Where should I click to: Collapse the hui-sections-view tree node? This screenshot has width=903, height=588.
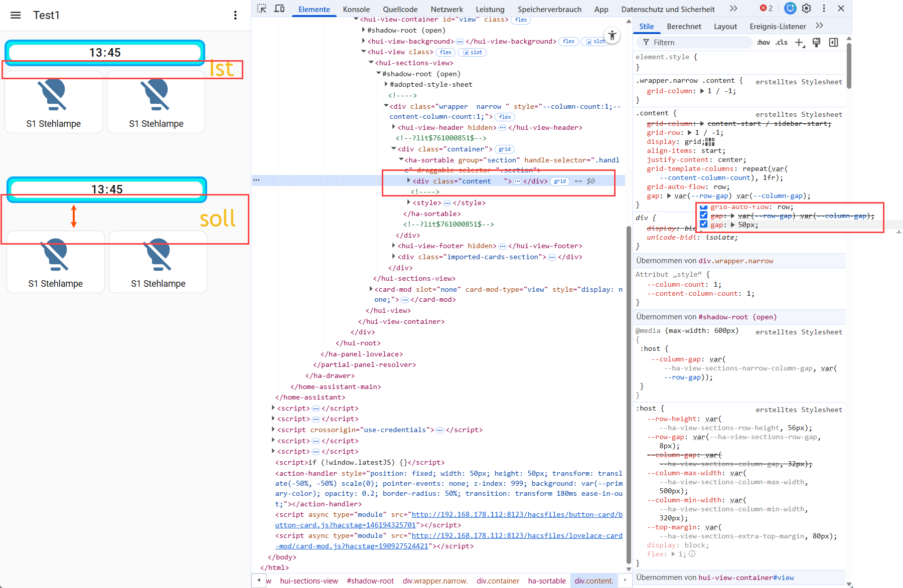click(371, 63)
